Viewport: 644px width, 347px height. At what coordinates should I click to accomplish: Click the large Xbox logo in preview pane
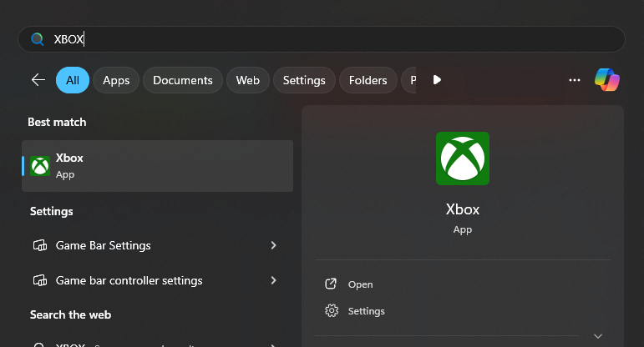tap(462, 158)
